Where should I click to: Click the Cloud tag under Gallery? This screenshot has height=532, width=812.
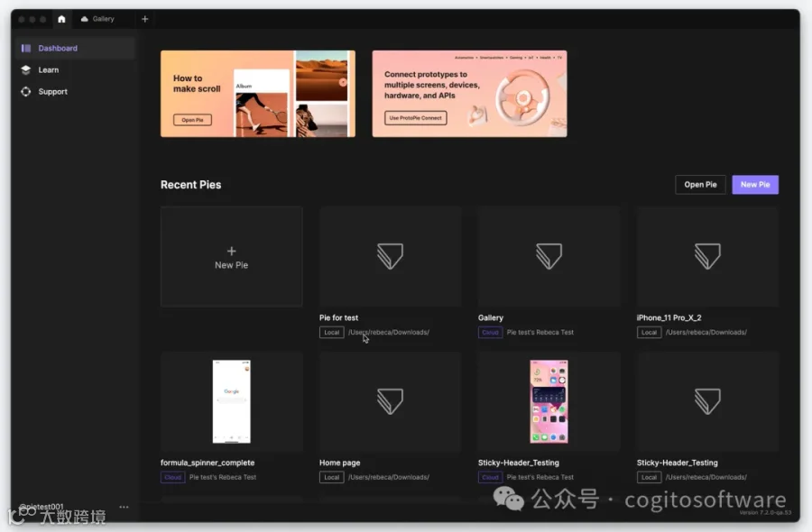coord(490,332)
